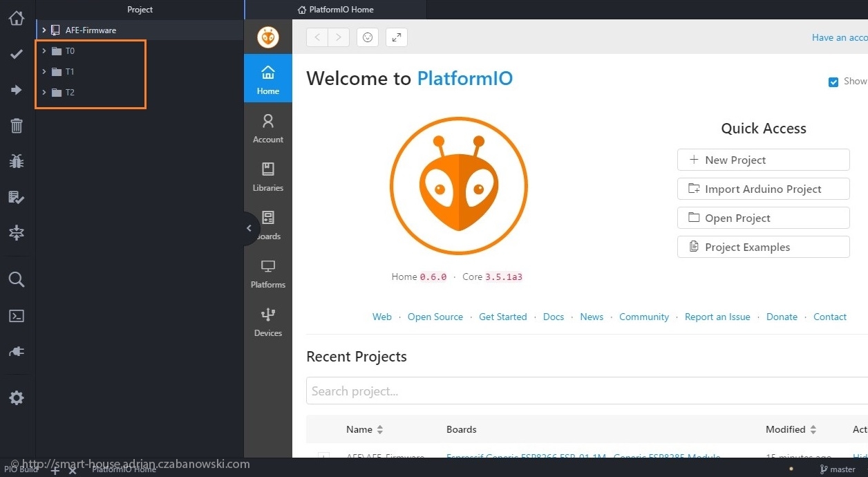Click Import Arduino Project

click(764, 189)
